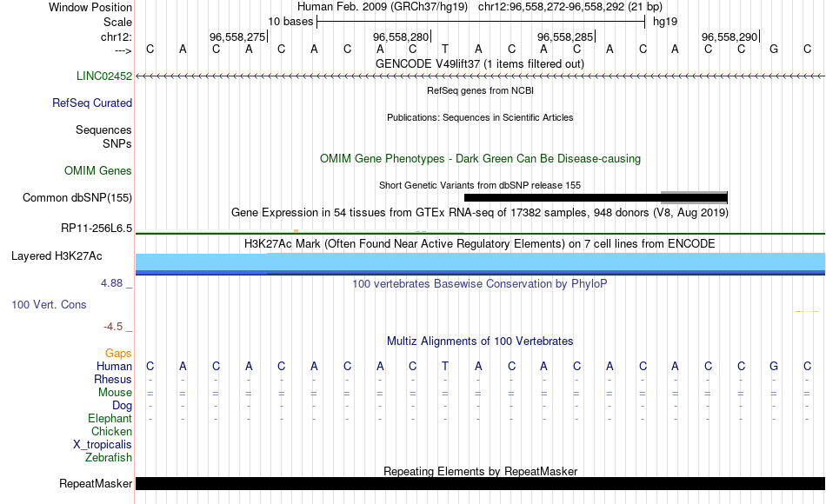Click the Gaps row label
This screenshot has width=826, height=504.
click(x=118, y=354)
